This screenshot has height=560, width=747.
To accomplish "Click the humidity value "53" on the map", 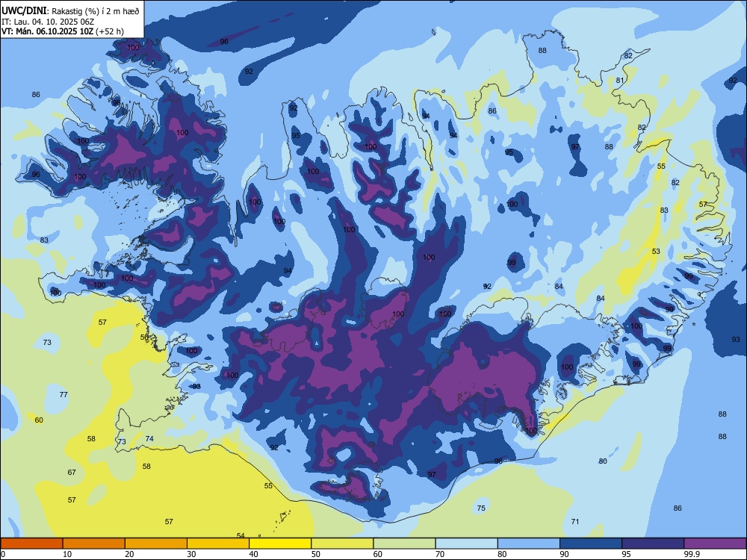I will pyautogui.click(x=656, y=252).
